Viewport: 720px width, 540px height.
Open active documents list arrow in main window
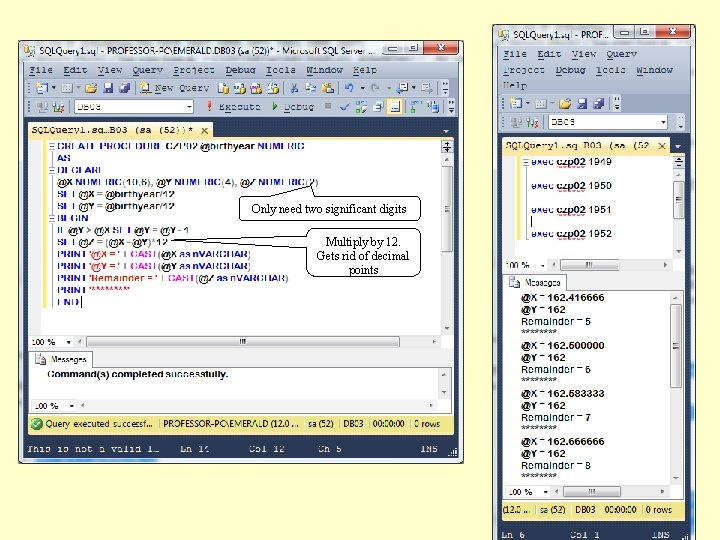(446, 131)
